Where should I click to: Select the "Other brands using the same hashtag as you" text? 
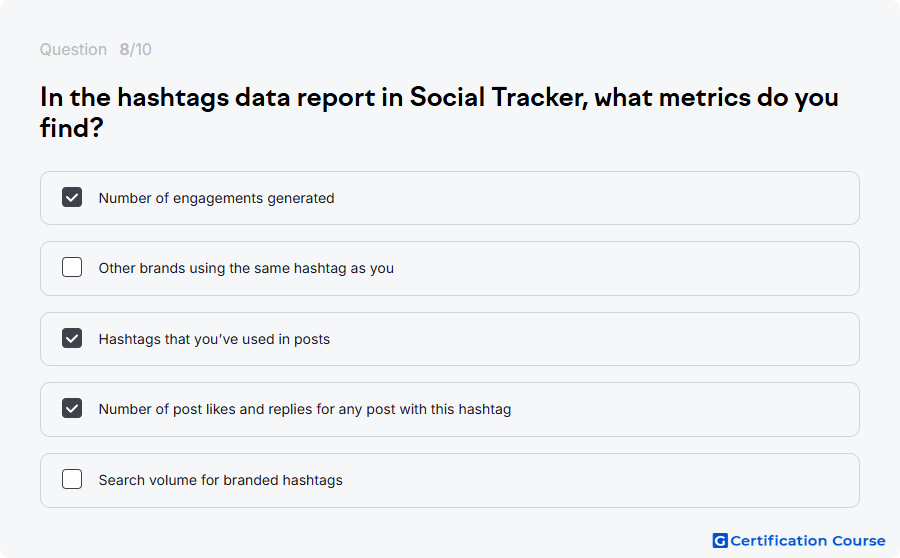246,268
